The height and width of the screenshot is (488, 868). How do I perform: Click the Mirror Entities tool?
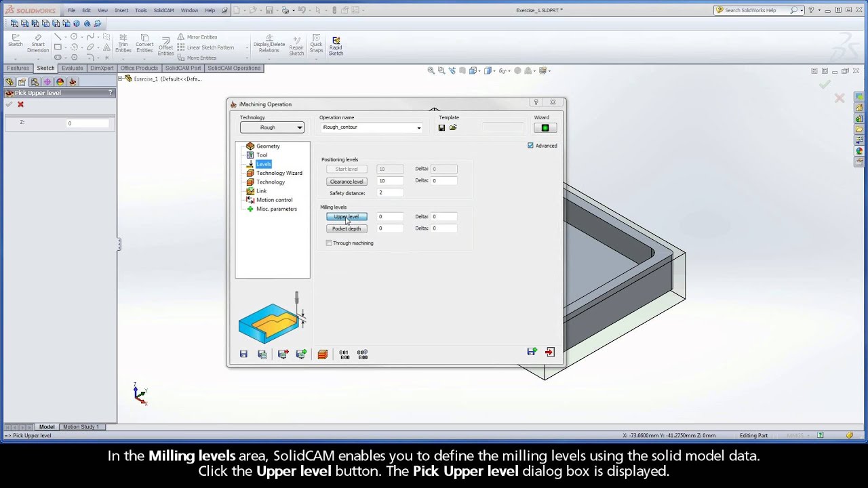(x=197, y=37)
